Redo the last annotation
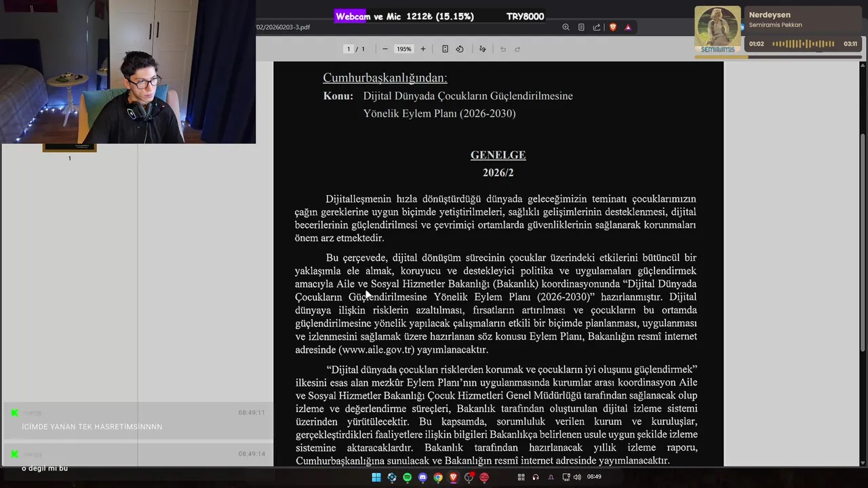 [517, 49]
